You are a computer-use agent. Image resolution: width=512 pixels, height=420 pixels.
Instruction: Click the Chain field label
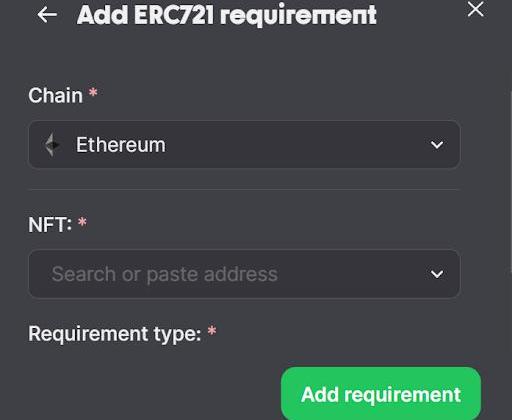(55, 96)
